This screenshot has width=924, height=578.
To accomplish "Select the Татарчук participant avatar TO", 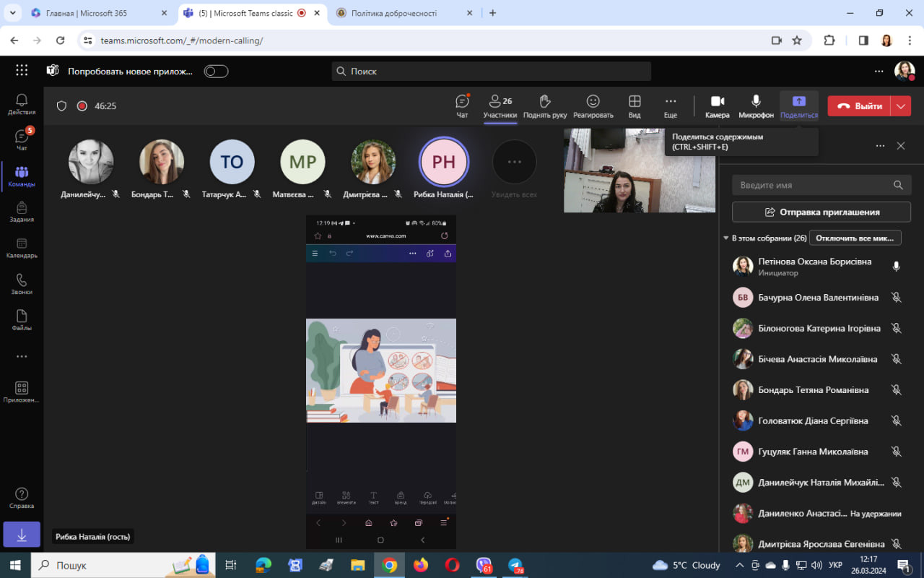I will pos(232,162).
